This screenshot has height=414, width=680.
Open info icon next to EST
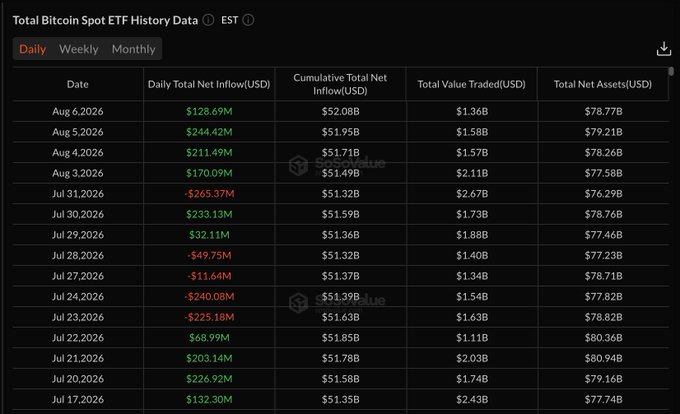click(248, 20)
